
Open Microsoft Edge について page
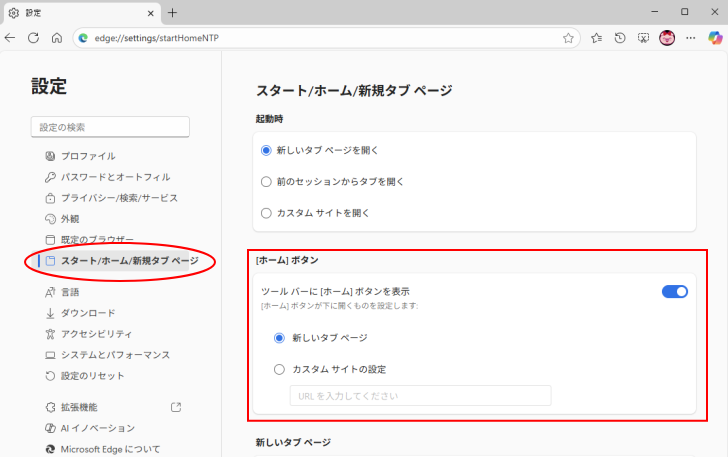tap(110, 449)
